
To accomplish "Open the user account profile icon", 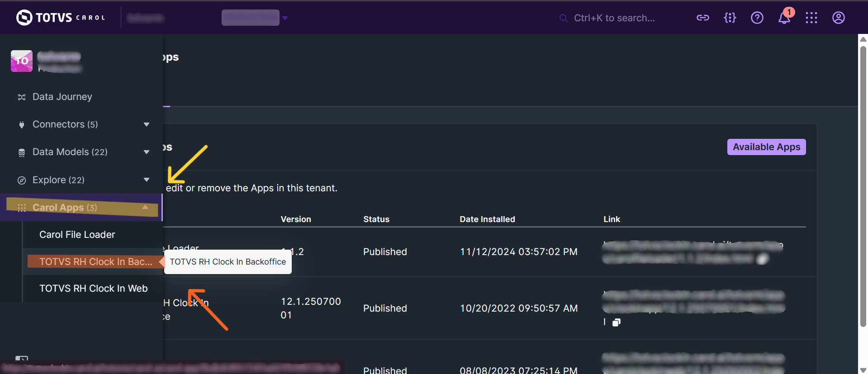I will click(838, 18).
